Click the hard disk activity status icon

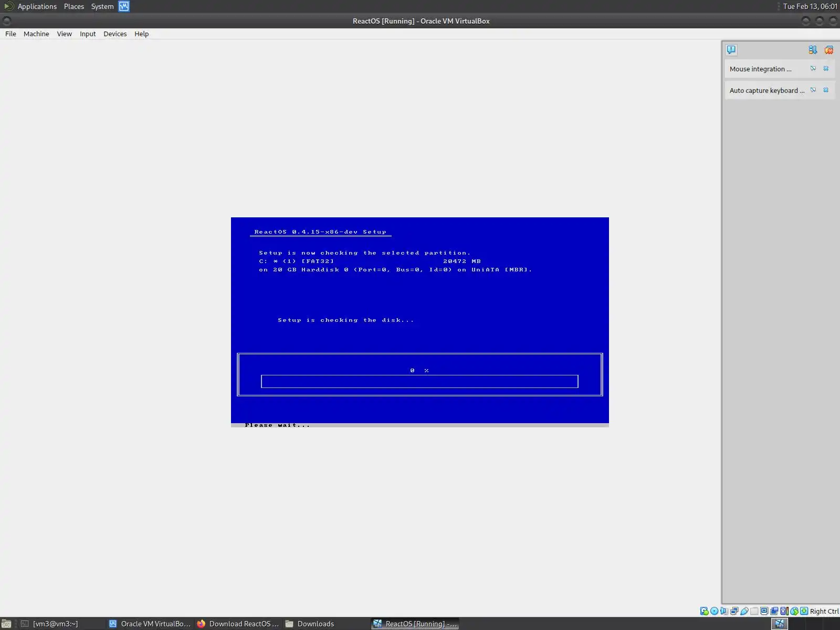705,611
